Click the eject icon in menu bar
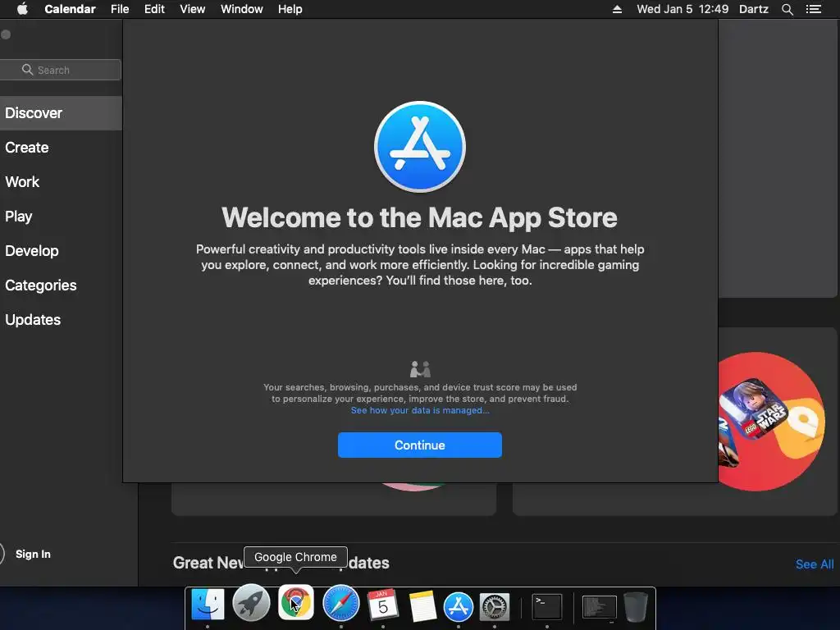The height and width of the screenshot is (630, 840). [x=617, y=9]
